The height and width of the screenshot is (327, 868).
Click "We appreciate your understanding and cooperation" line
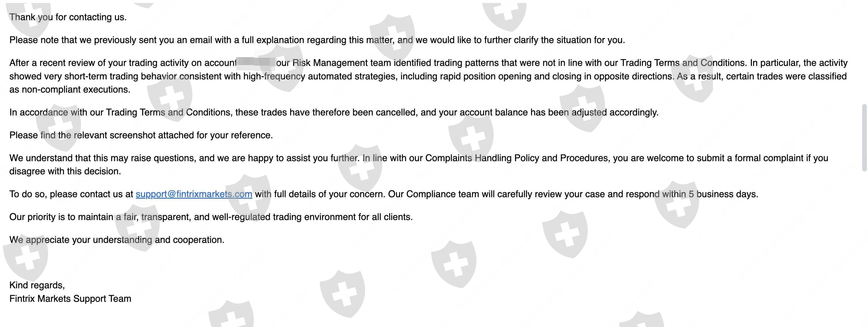(x=117, y=240)
